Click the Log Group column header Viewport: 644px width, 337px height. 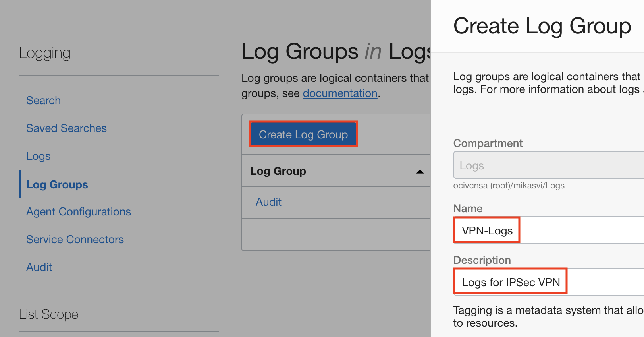click(278, 171)
